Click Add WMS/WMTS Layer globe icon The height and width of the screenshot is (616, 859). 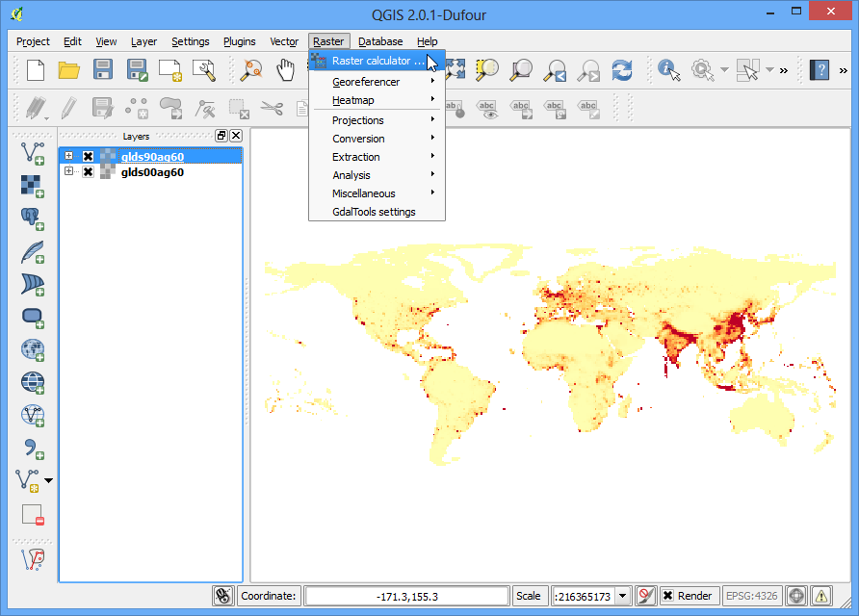[33, 350]
